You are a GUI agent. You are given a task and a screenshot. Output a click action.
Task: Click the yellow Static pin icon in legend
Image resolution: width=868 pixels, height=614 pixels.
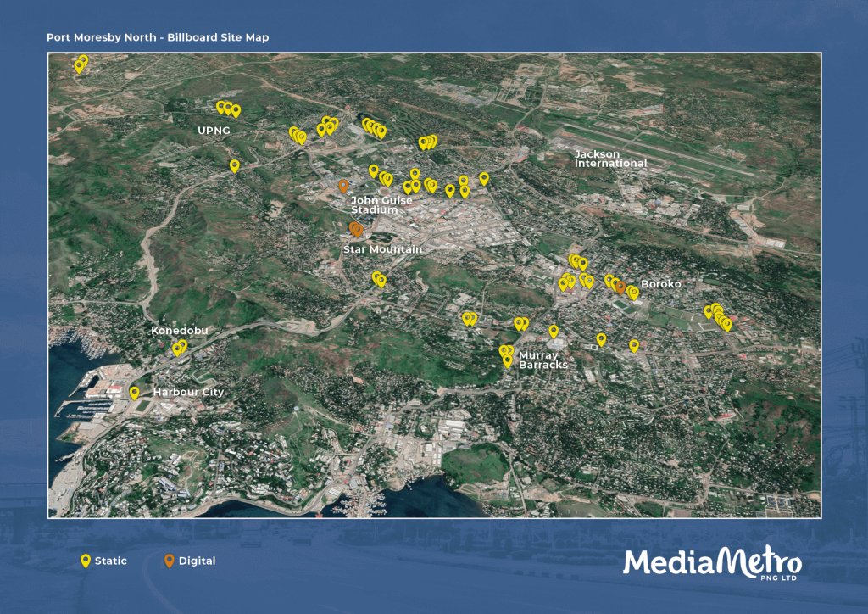85,561
